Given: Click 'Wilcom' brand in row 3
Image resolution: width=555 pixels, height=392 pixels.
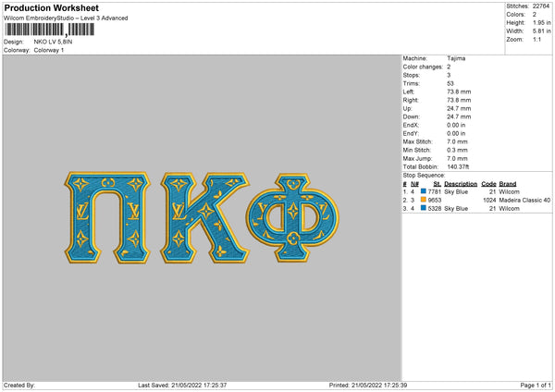Looking at the screenshot, I should coord(510,209).
